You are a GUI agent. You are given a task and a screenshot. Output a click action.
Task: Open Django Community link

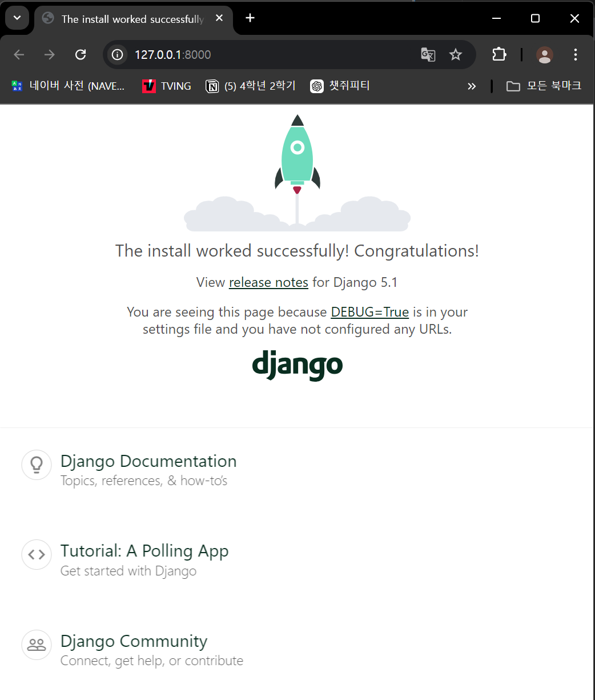134,641
